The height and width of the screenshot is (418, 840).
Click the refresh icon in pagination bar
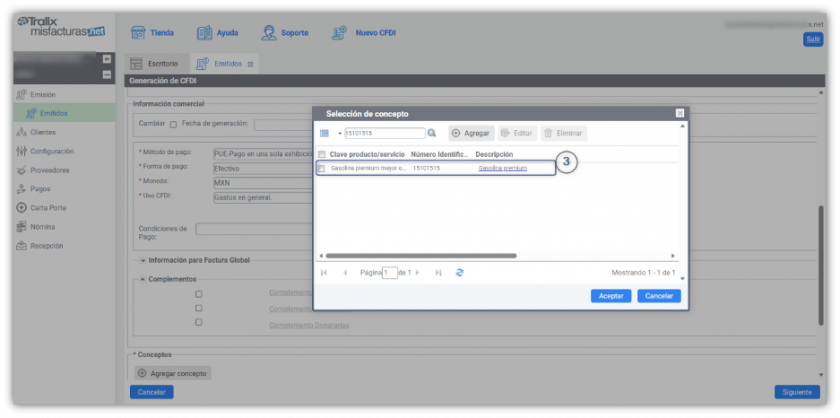(x=459, y=272)
